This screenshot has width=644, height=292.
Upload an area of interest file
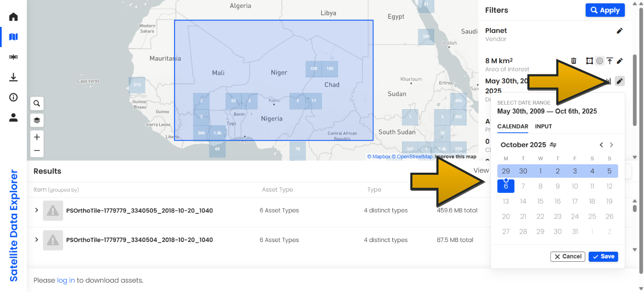click(610, 61)
